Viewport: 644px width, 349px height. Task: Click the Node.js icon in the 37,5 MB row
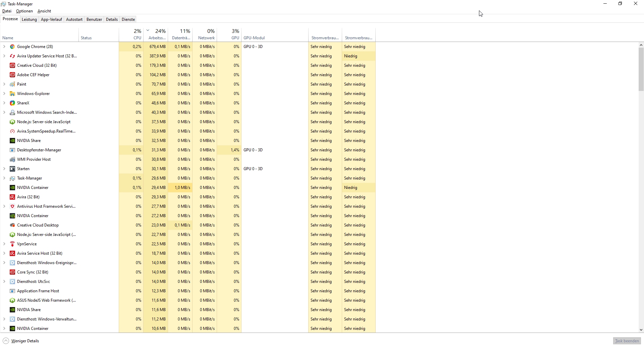click(12, 122)
